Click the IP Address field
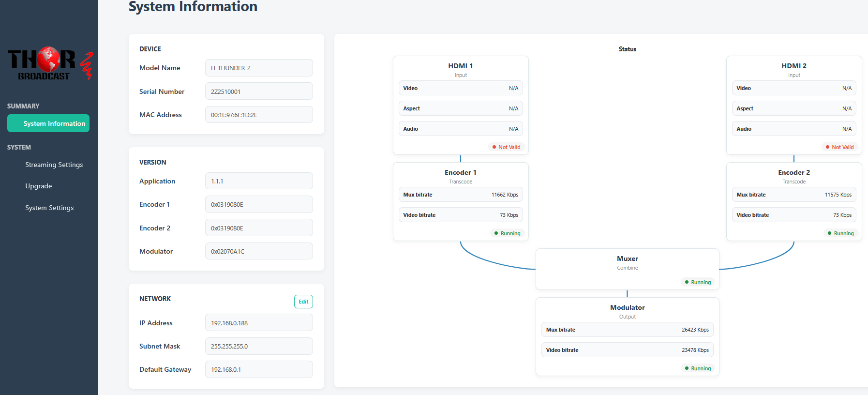This screenshot has height=395, width=868. [x=259, y=323]
